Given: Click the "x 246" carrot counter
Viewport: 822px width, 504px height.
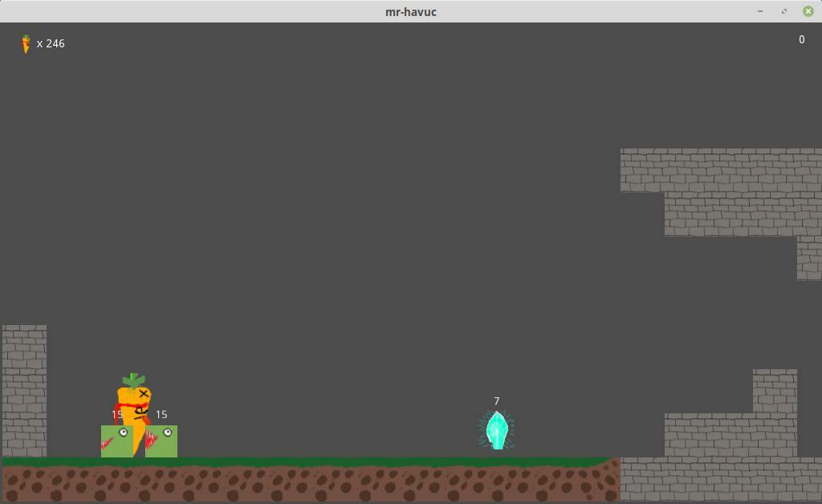Looking at the screenshot, I should click(x=51, y=43).
